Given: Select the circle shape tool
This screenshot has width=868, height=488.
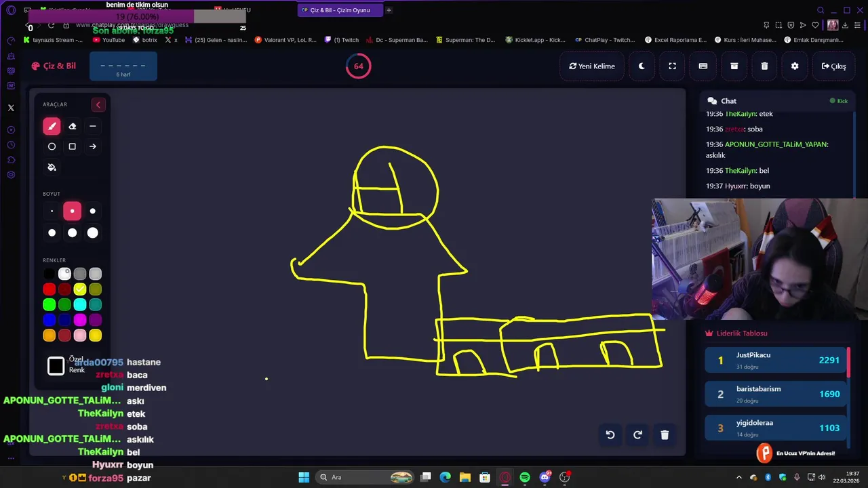Looking at the screenshot, I should coord(52,146).
